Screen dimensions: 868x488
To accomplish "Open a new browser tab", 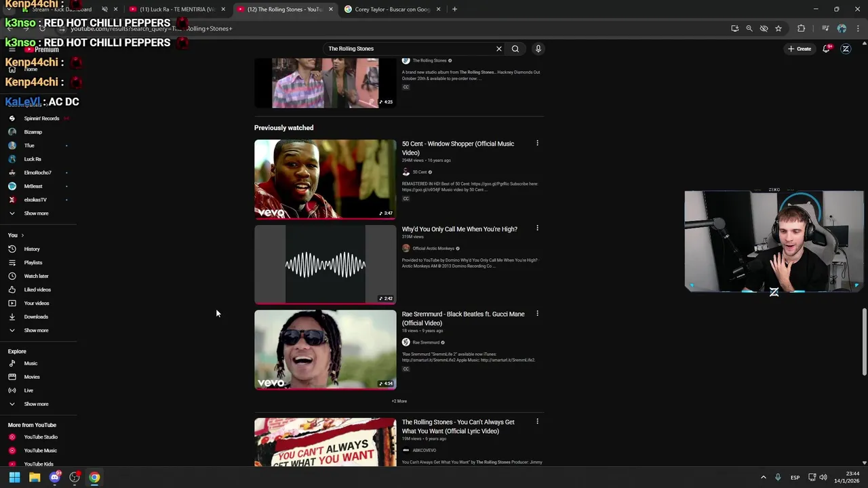I will [x=454, y=9].
